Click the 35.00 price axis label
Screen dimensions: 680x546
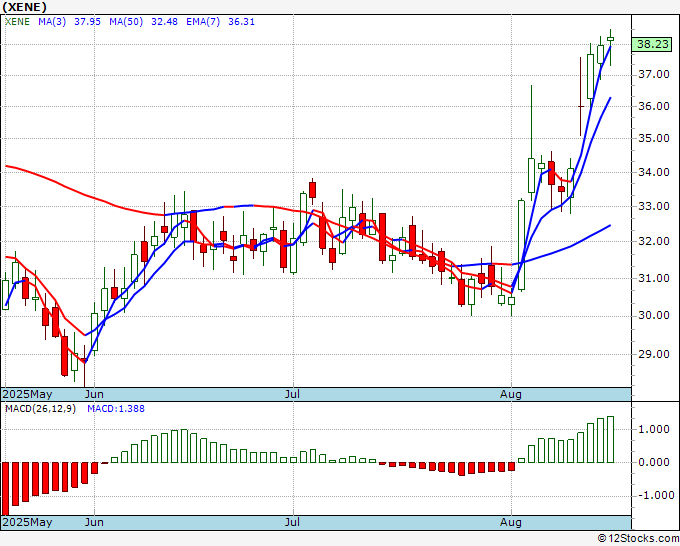click(x=654, y=139)
